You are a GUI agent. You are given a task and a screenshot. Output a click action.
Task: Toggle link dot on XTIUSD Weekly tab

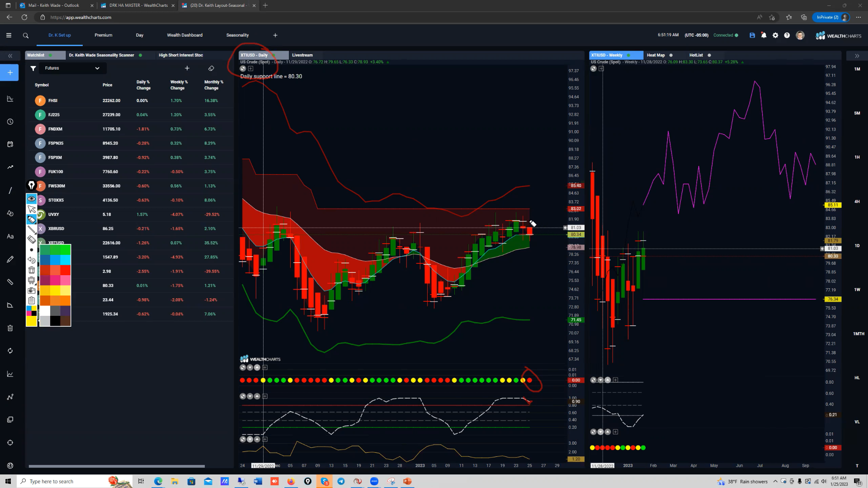[x=629, y=55]
